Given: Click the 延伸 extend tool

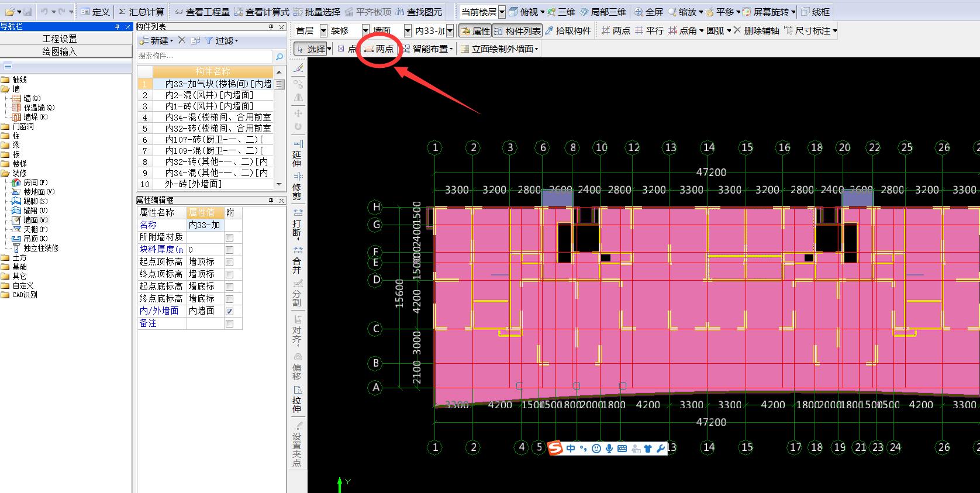Looking at the screenshot, I should [298, 153].
